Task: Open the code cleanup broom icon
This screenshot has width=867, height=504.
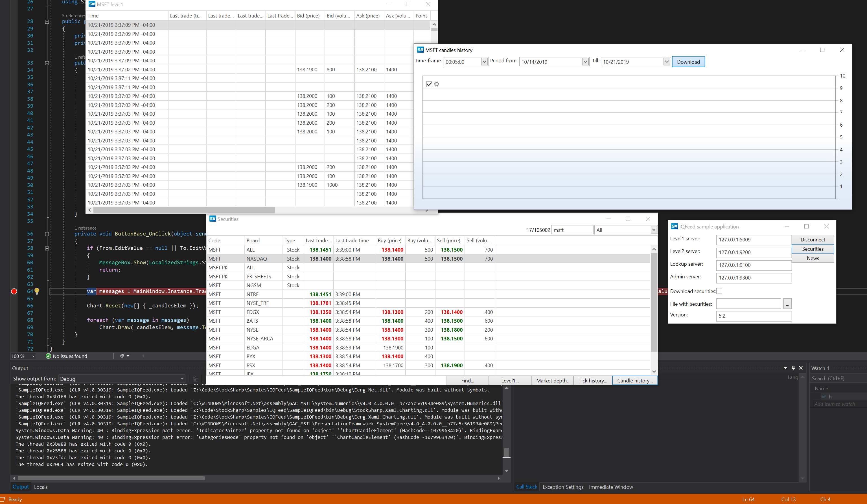Action: coord(122,356)
